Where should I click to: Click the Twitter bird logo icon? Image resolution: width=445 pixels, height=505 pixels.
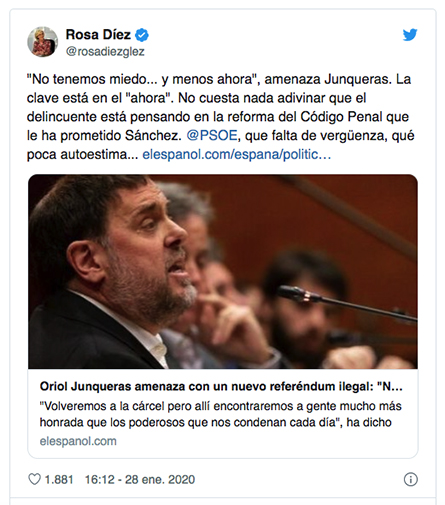click(410, 35)
